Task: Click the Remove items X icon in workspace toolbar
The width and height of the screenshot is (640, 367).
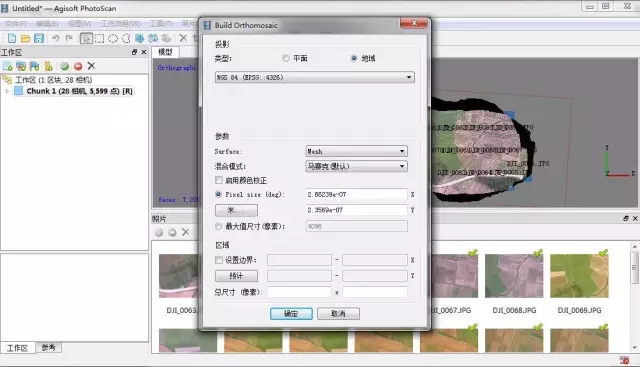Action: [91, 66]
